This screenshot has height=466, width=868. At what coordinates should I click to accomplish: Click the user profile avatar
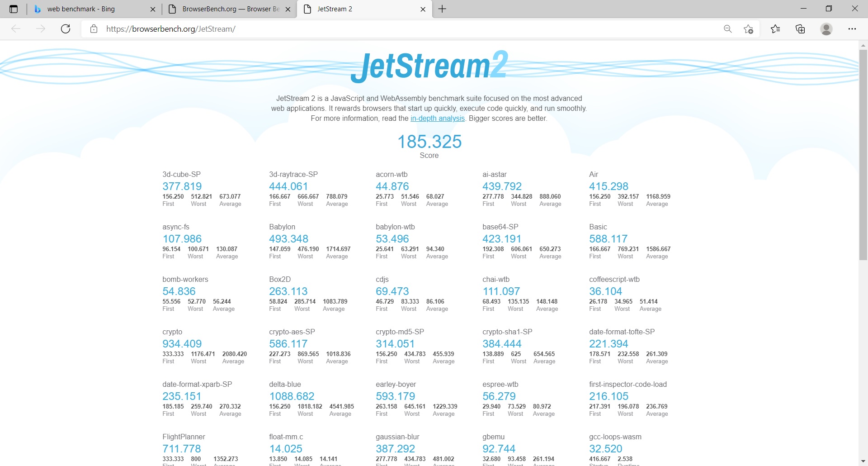(x=826, y=29)
